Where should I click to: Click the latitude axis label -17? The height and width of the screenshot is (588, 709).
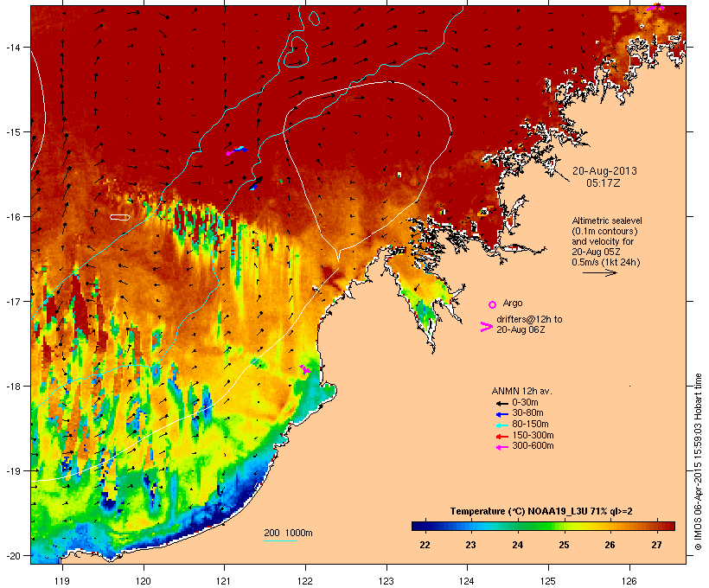click(13, 301)
